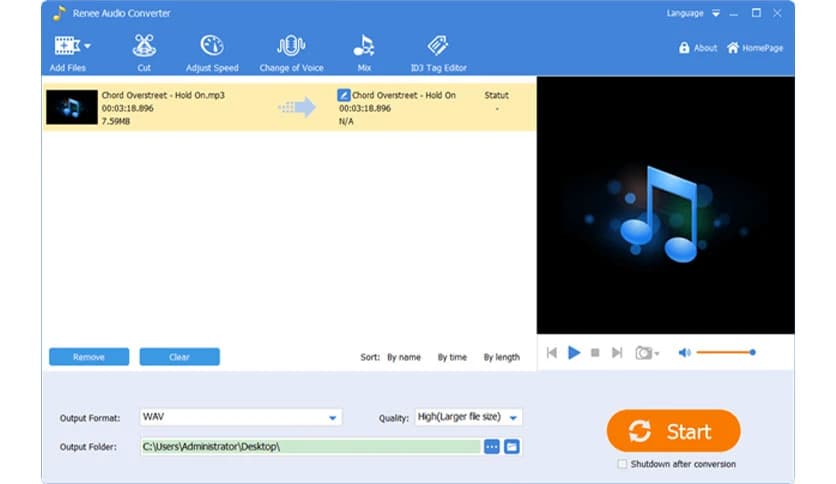Skip to the previous track
The height and width of the screenshot is (484, 836).
click(552, 352)
